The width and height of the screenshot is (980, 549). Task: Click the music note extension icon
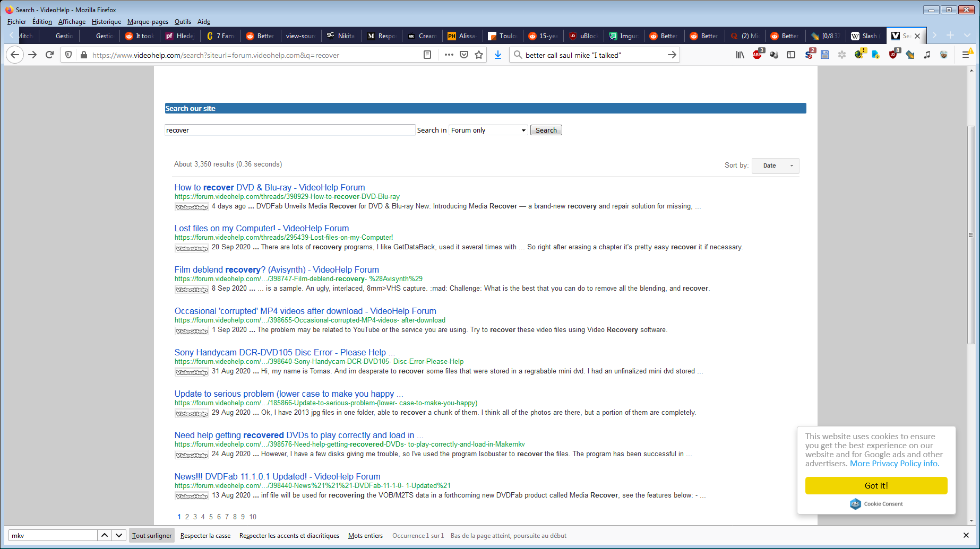click(927, 55)
